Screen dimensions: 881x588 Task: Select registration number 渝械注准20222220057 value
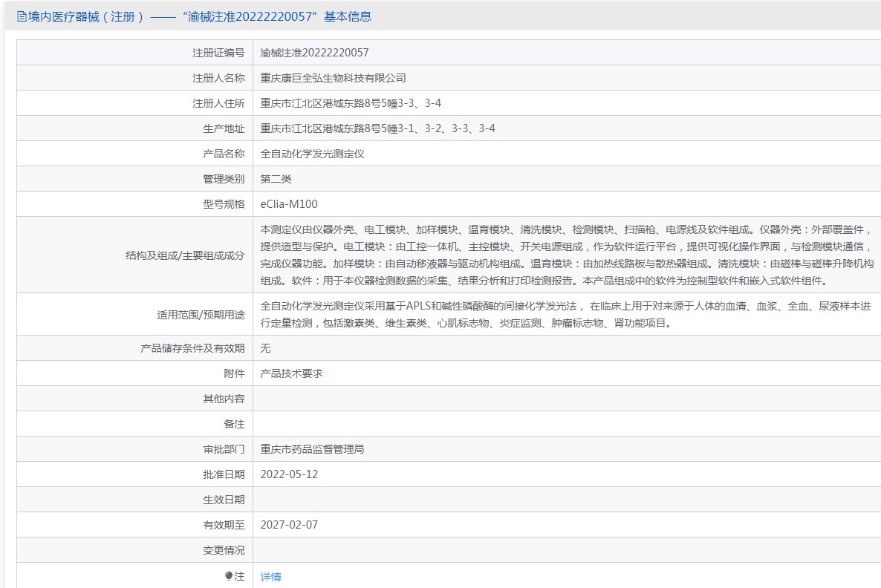coord(315,53)
